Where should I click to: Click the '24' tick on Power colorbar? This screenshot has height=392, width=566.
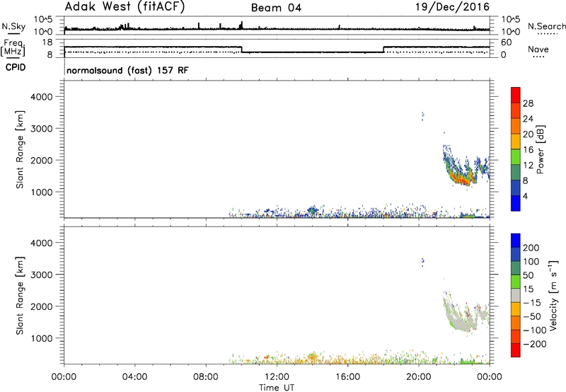tap(528, 119)
